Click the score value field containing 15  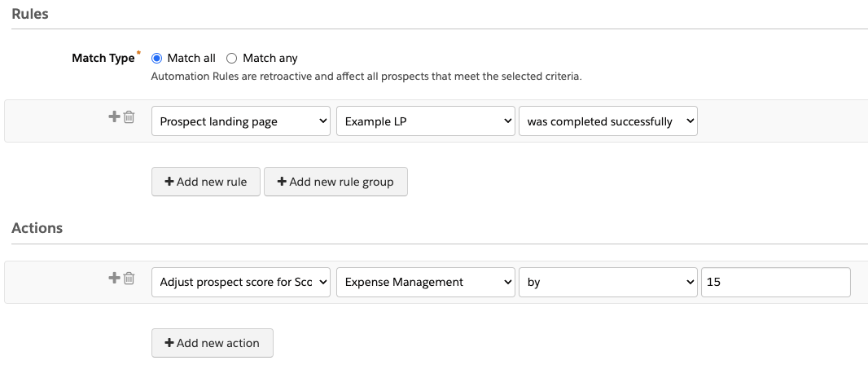[775, 282]
